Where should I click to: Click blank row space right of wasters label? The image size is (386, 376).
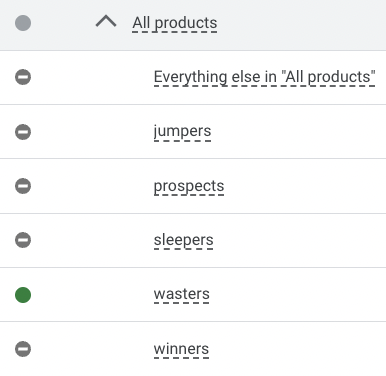298,295
